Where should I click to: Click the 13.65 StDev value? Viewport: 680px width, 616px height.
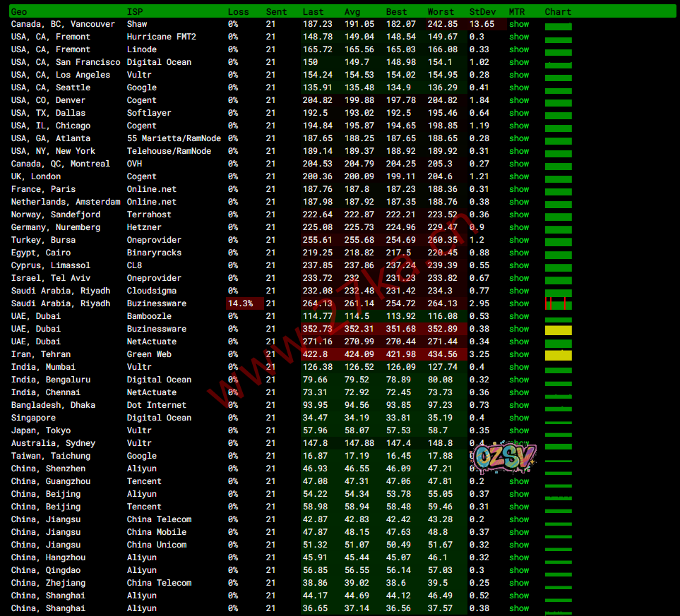click(482, 24)
